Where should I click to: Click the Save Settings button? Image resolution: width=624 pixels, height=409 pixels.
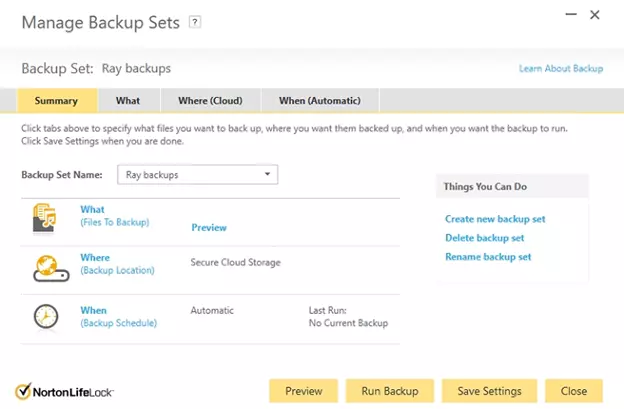point(490,390)
